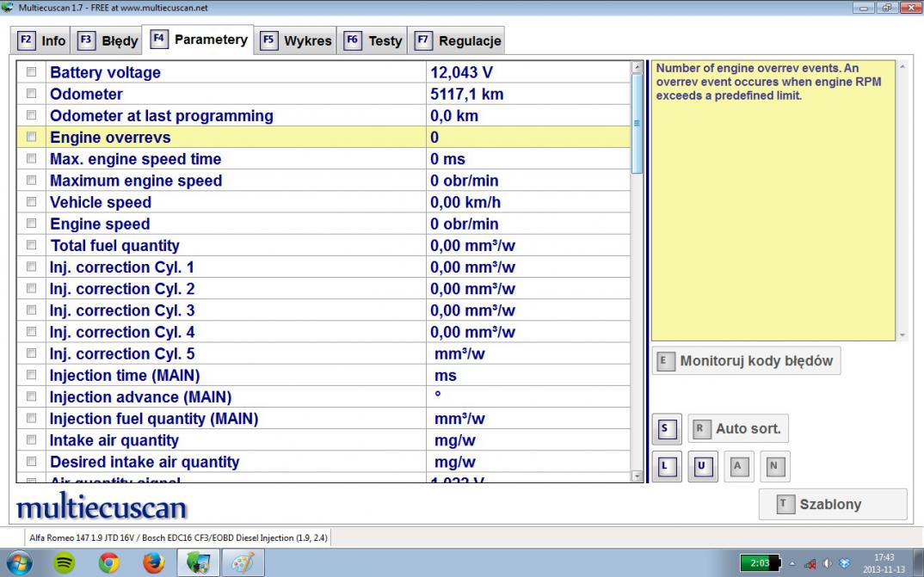
Task: Check the Max. engine speed time box
Action: tap(31, 158)
